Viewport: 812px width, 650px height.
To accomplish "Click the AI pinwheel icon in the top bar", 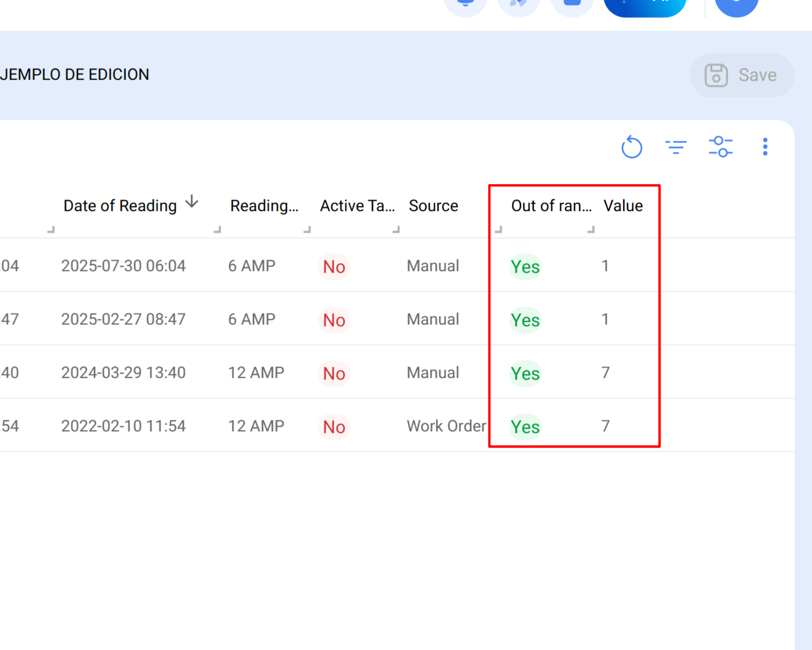I will point(518,4).
